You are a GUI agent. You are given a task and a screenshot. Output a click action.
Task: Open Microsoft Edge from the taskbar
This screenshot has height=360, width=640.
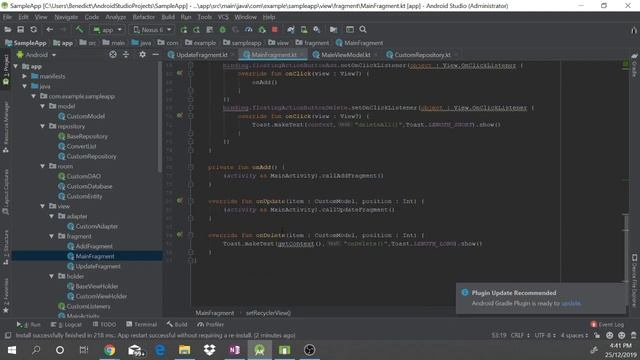coord(160,350)
